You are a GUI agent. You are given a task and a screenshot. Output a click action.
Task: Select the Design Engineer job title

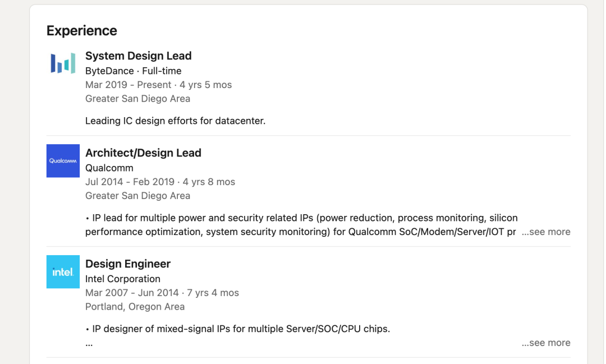click(128, 264)
